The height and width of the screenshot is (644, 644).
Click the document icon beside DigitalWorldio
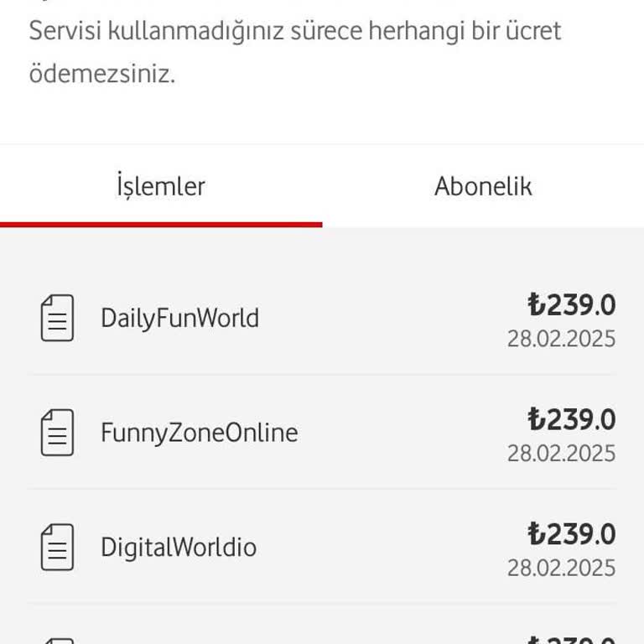pyautogui.click(x=58, y=547)
